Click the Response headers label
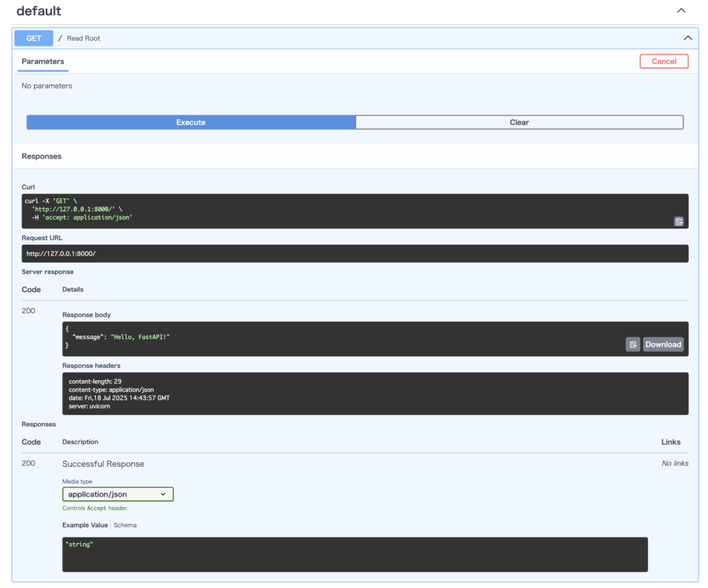This screenshot has height=588, width=708. click(91, 366)
